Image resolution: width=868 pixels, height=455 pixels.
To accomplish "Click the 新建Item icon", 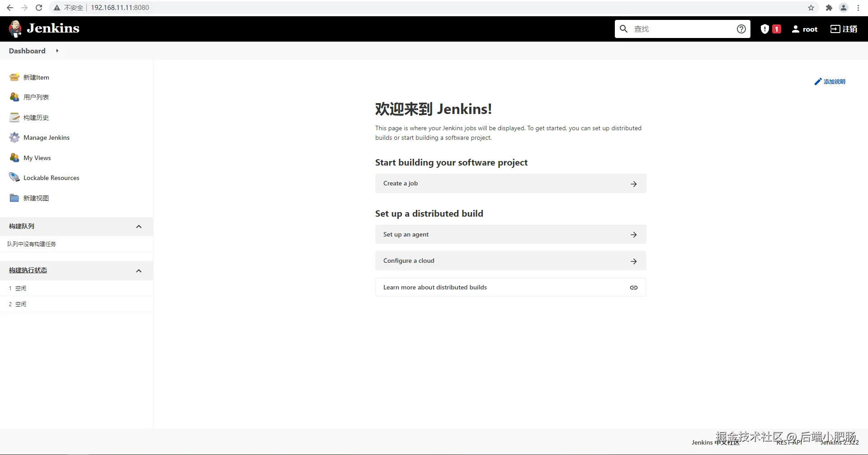I will [x=14, y=77].
